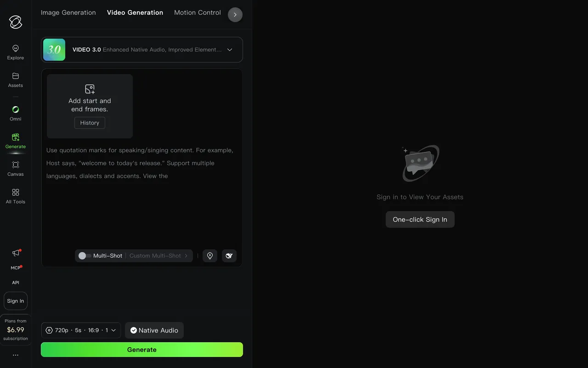The height and width of the screenshot is (368, 588).
Task: Click the 3.0 model thumbnail
Action: (x=54, y=50)
